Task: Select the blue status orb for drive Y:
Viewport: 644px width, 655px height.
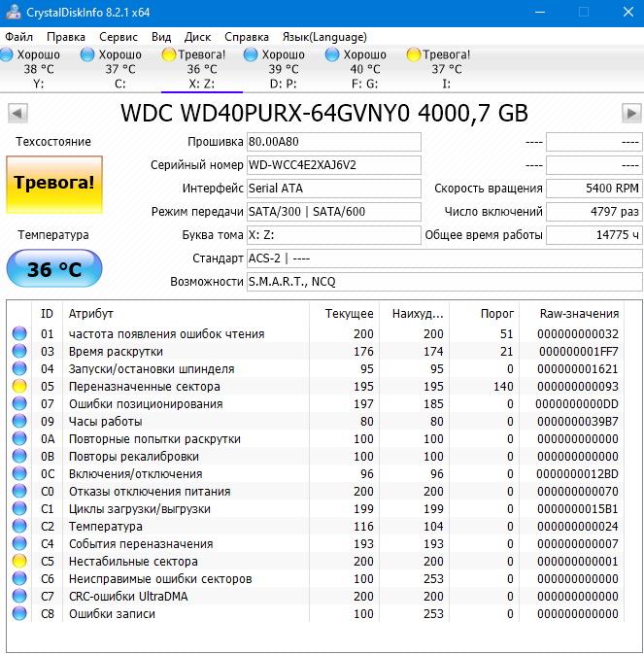Action: pos(7,54)
